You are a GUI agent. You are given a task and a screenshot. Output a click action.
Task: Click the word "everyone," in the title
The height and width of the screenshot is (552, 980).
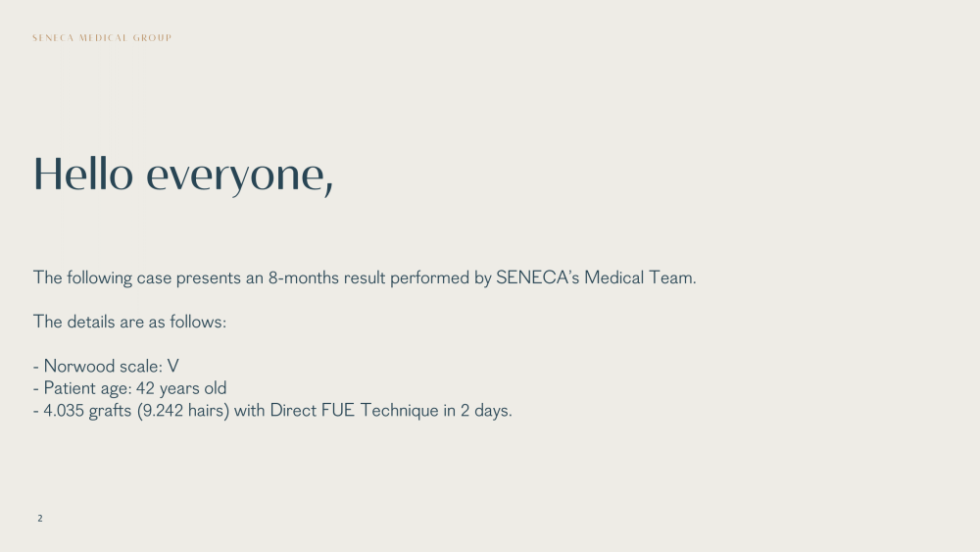click(240, 176)
